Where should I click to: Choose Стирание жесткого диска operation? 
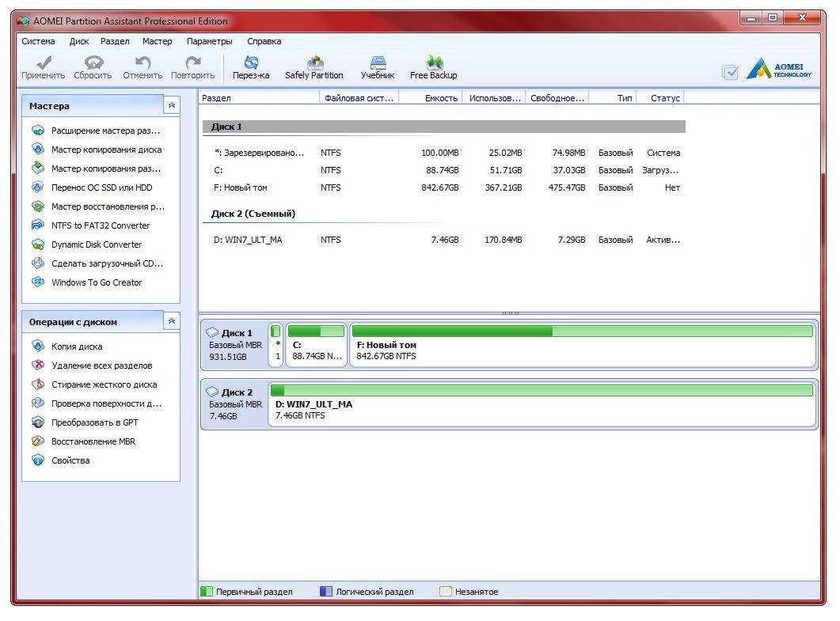click(94, 384)
